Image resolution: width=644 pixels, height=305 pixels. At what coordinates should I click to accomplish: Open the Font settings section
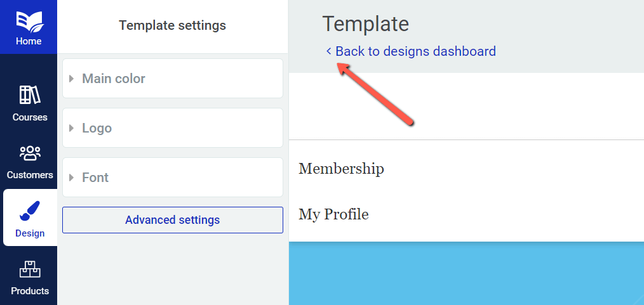click(x=173, y=178)
